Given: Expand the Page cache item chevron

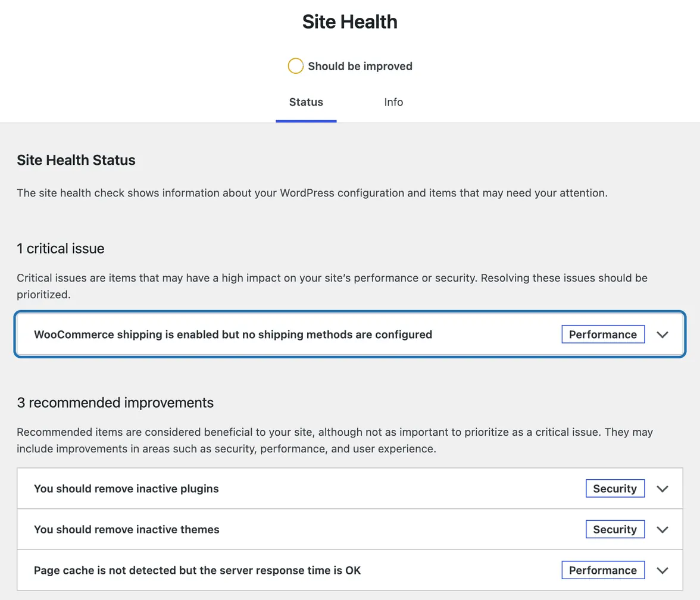Looking at the screenshot, I should 662,570.
